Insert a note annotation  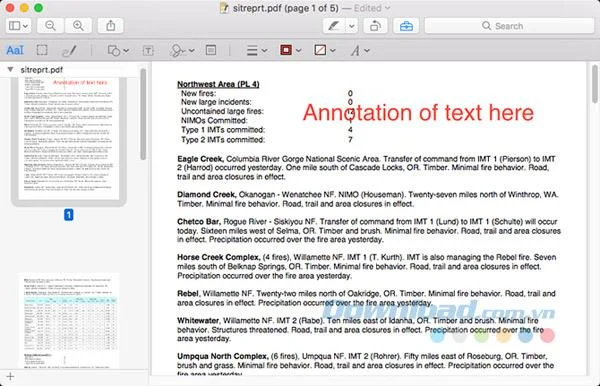coord(211,50)
